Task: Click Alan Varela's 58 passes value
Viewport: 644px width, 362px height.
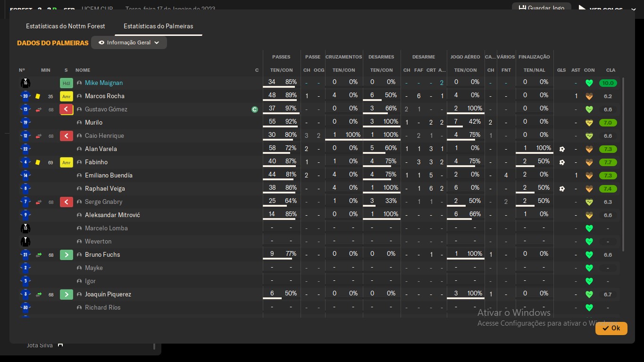Action: coord(272,148)
